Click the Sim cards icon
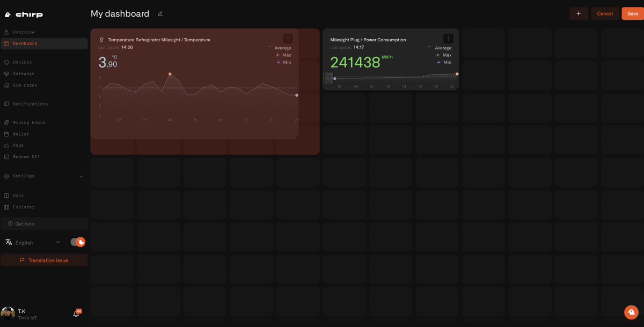644x327 pixels. pyautogui.click(x=6, y=85)
